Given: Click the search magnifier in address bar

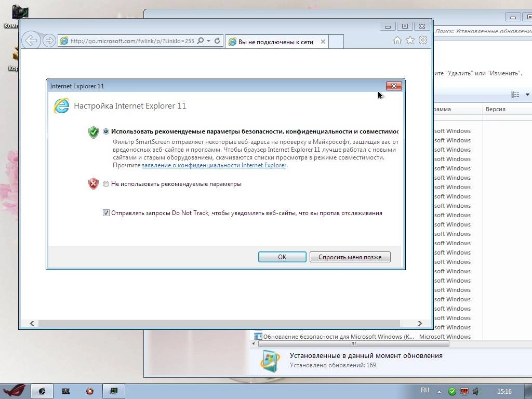Looking at the screenshot, I should click(x=200, y=41).
